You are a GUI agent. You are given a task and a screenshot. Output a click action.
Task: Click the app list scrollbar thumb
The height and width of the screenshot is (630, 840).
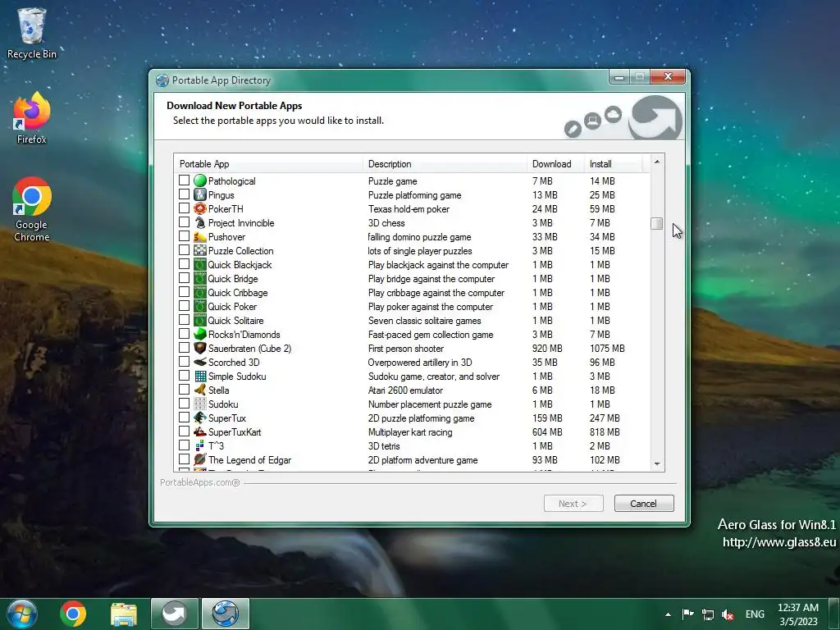(x=657, y=223)
